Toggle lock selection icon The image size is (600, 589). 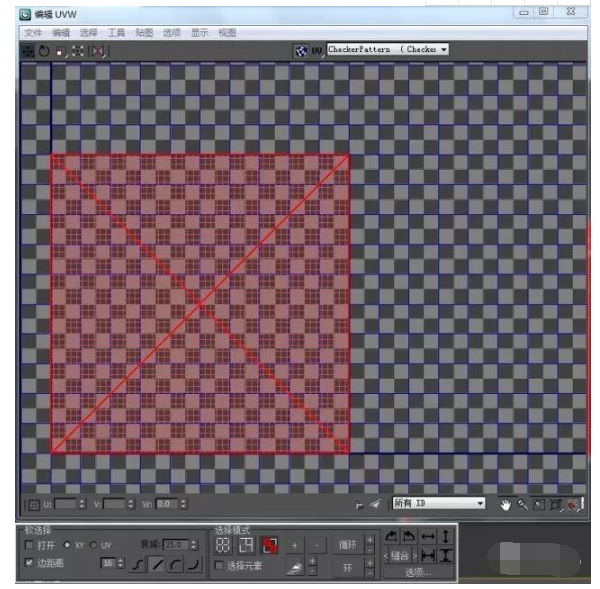(358, 504)
